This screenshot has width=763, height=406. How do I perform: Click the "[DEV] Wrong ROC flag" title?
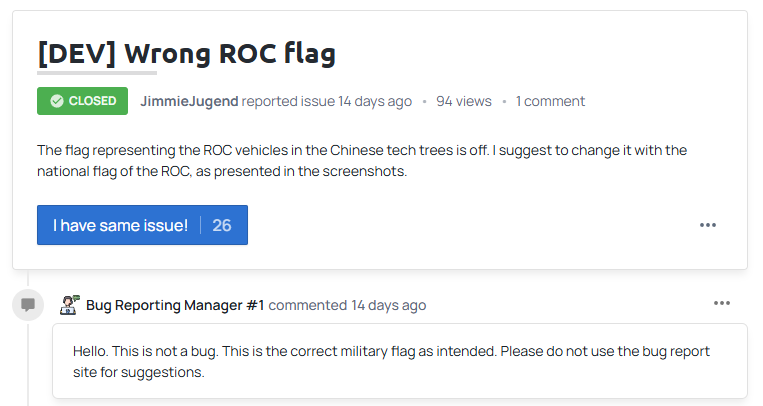[186, 53]
